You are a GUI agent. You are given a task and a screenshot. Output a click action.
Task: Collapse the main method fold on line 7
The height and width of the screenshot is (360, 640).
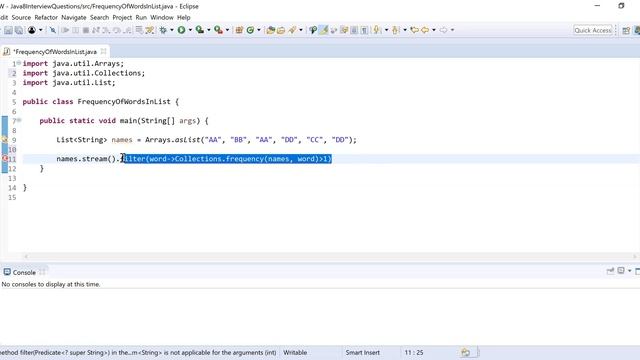pyautogui.click(x=19, y=120)
